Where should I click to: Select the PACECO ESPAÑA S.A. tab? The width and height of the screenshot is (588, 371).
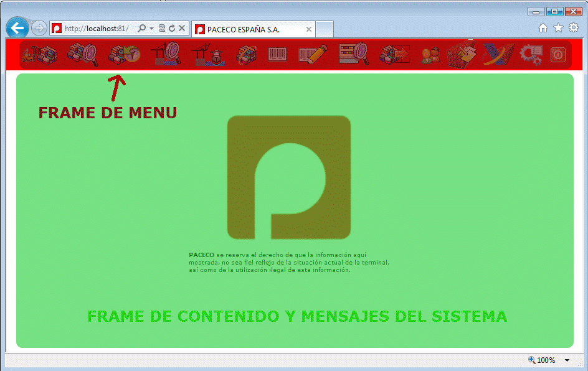254,29
